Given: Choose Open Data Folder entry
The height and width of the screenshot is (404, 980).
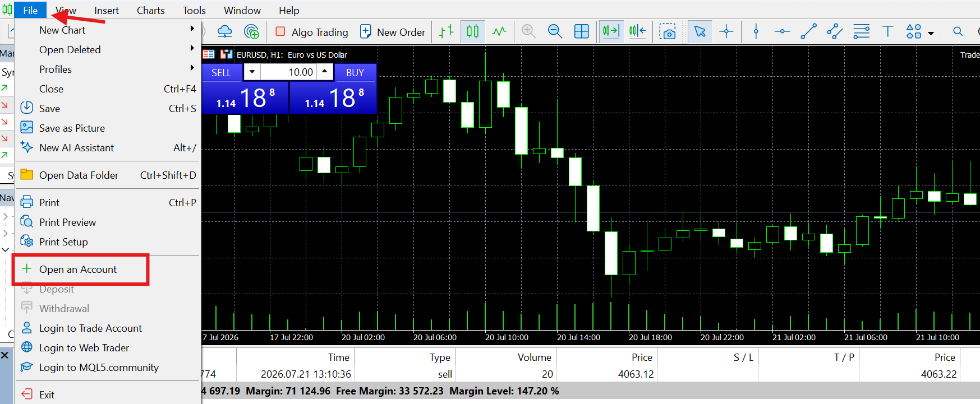Looking at the screenshot, I should tap(108, 175).
